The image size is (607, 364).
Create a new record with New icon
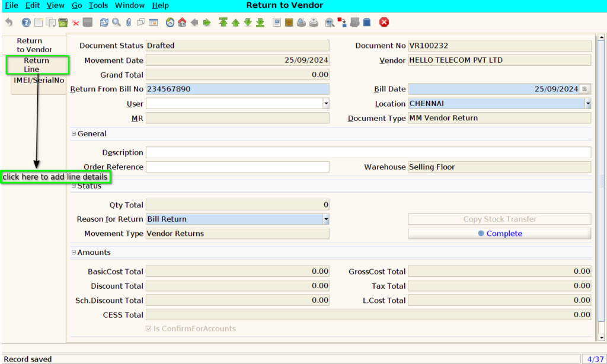pos(39,23)
